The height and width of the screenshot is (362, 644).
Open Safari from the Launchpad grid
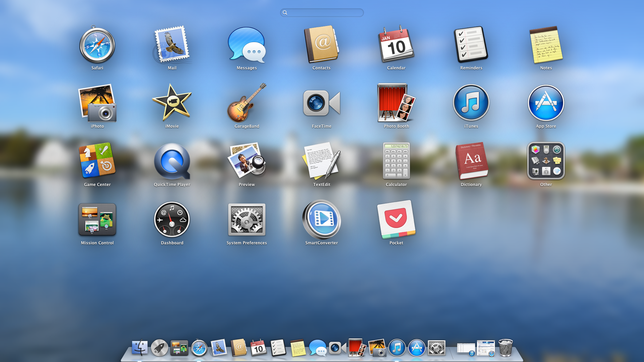click(x=97, y=45)
